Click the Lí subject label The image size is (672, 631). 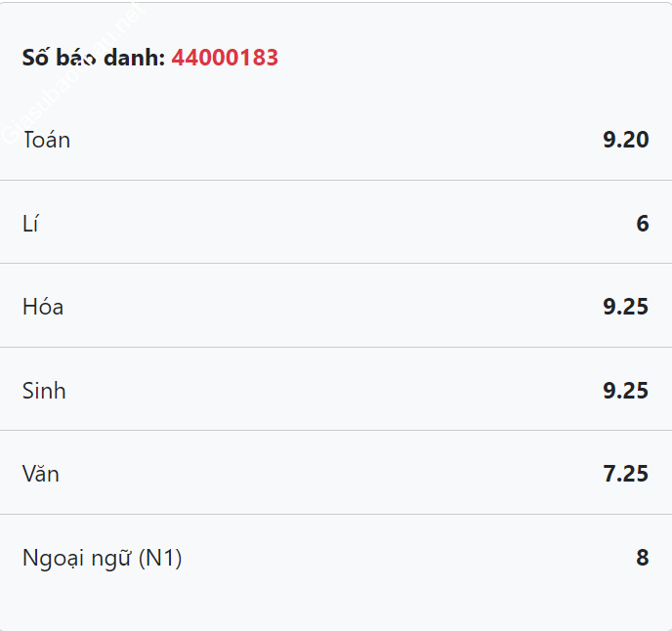[30, 224]
